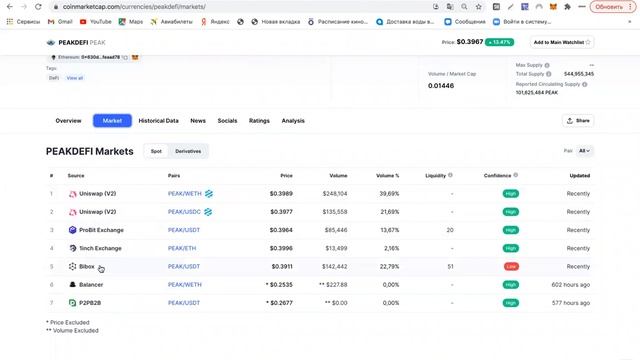Open the Новая вкладка bookmark
Viewport: 640px width, 360px height.
[275, 22]
